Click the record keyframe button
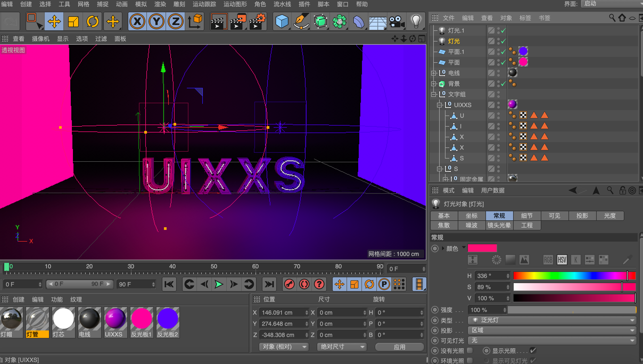 (289, 284)
